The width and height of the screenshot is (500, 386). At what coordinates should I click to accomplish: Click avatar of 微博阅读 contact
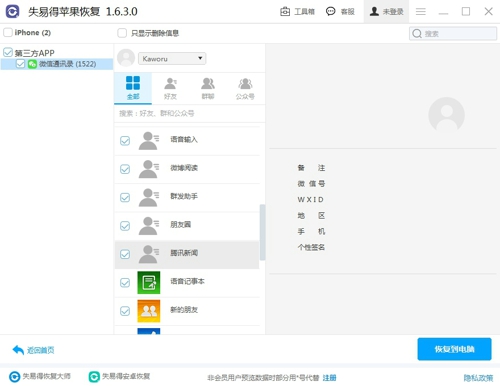(149, 169)
